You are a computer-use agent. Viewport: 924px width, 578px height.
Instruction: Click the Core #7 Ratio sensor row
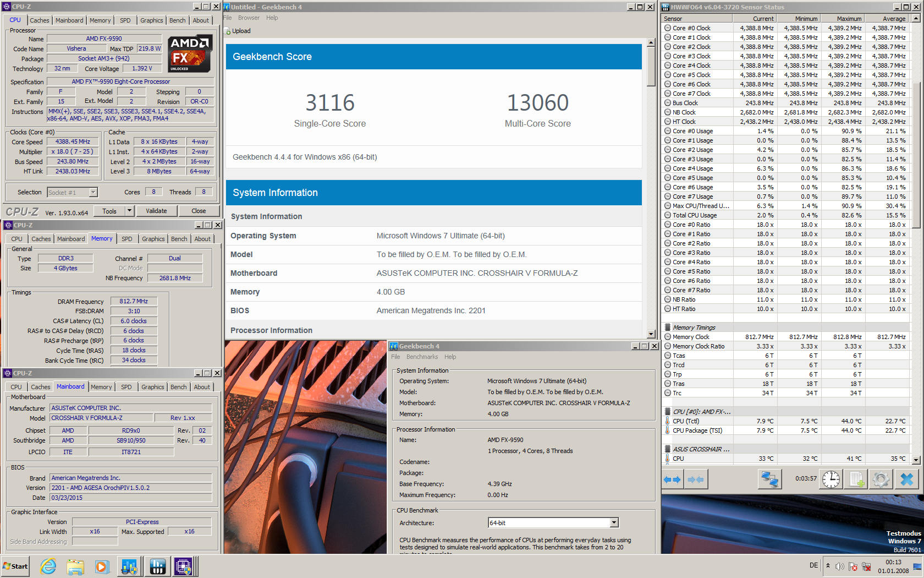click(785, 290)
